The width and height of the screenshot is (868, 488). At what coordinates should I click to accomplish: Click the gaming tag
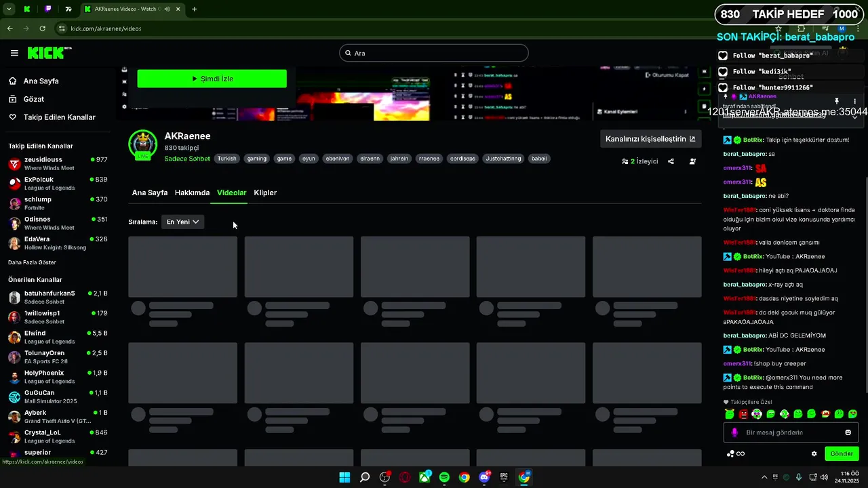click(x=256, y=159)
